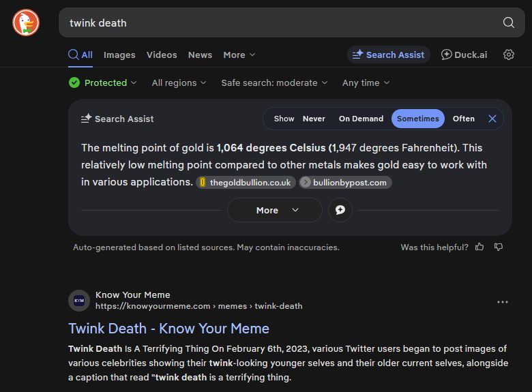This screenshot has height=392, width=532.
Task: Expand the Protected status dropdown
Action: [x=110, y=82]
